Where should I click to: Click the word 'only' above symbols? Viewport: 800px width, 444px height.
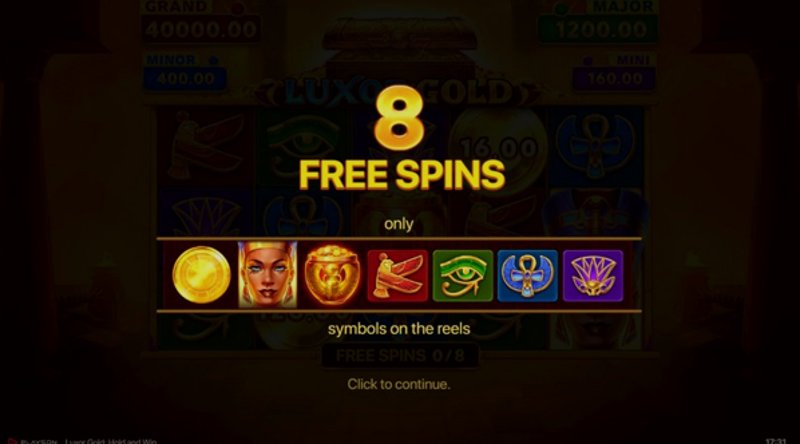tap(398, 224)
